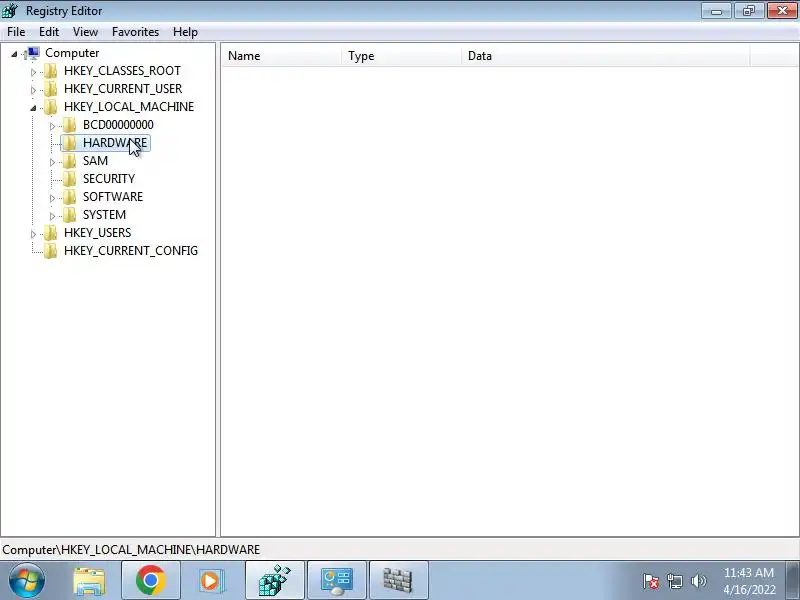800x600 pixels.
Task: Open the File menu
Action: coord(16,32)
